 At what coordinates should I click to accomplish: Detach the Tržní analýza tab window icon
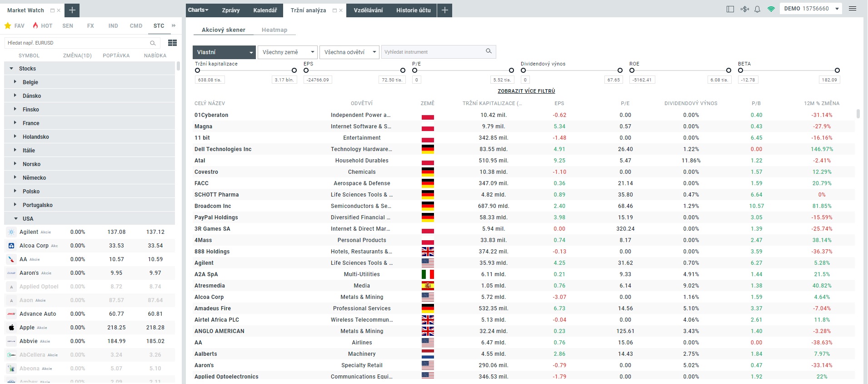click(x=334, y=10)
